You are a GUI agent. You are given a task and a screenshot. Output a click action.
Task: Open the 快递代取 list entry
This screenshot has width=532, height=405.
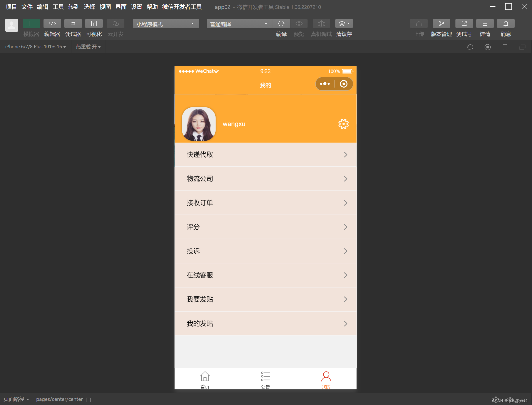pyautogui.click(x=265, y=154)
